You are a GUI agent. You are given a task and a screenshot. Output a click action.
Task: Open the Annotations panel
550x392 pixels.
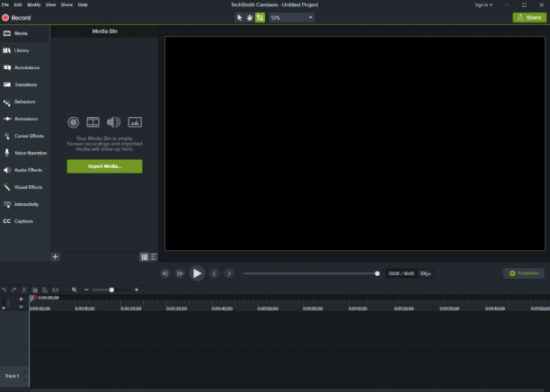pos(25,67)
